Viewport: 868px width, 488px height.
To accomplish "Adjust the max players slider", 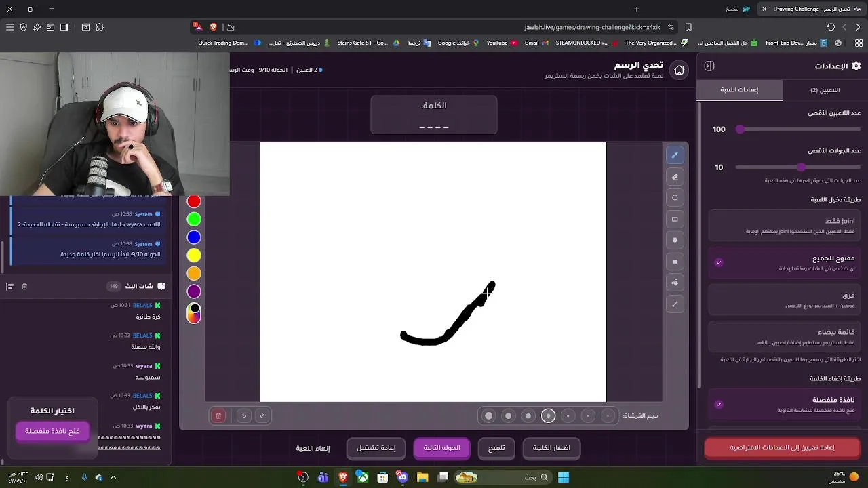I will (798, 129).
